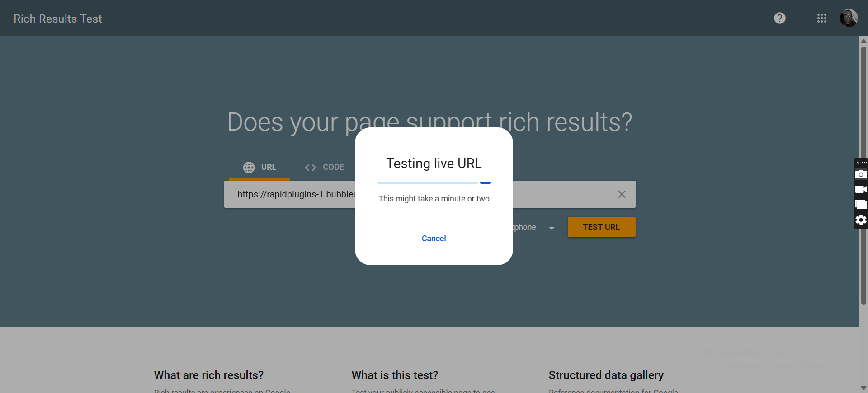Open the help question mark icon
The image size is (868, 393).
tap(779, 18)
